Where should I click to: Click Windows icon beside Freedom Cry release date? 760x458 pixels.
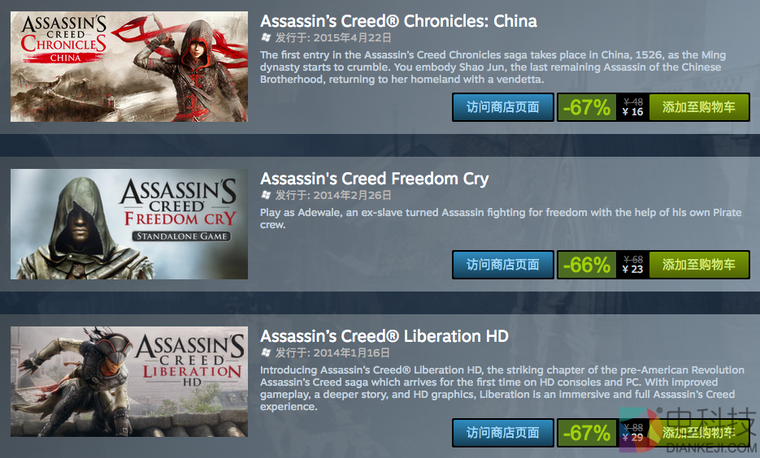(265, 195)
